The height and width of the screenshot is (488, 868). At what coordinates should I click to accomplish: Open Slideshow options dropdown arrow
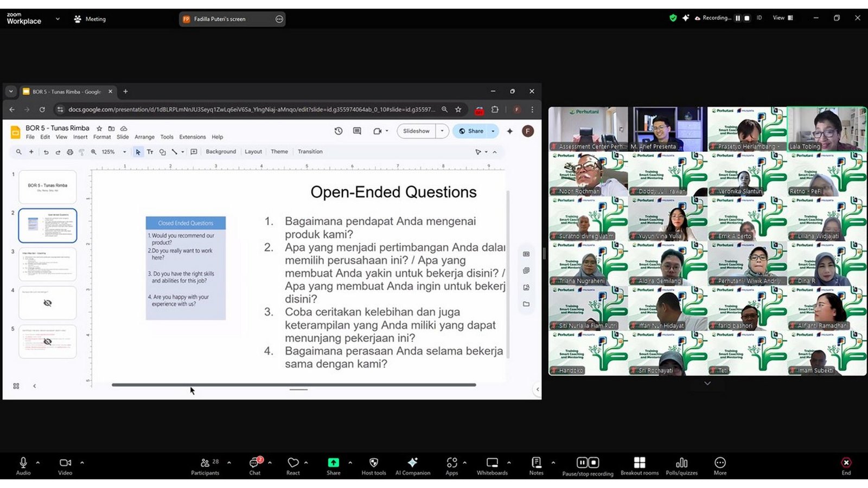point(442,131)
